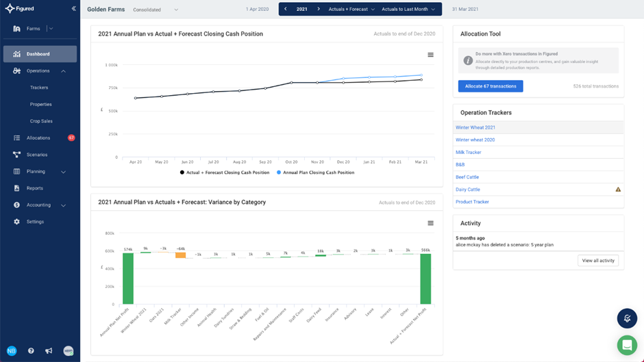Toggle the Actual + Forecast Closing Cash legend series
The height and width of the screenshot is (362, 644).
pos(225,172)
